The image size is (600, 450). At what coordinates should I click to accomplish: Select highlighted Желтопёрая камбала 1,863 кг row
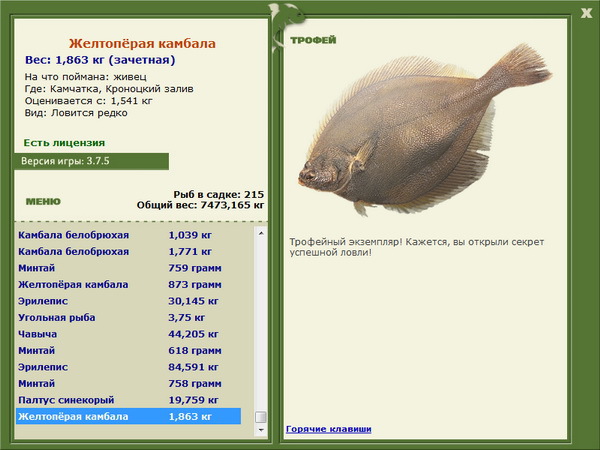tap(129, 416)
